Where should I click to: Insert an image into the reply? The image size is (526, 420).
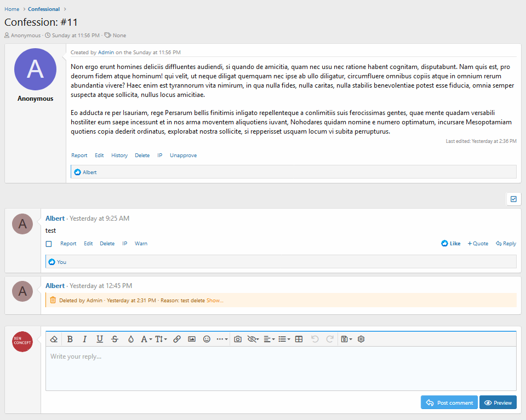point(192,339)
